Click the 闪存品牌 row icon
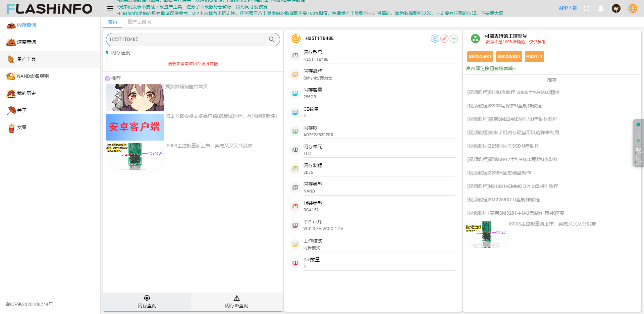The width and height of the screenshot is (644, 314). pos(295,74)
